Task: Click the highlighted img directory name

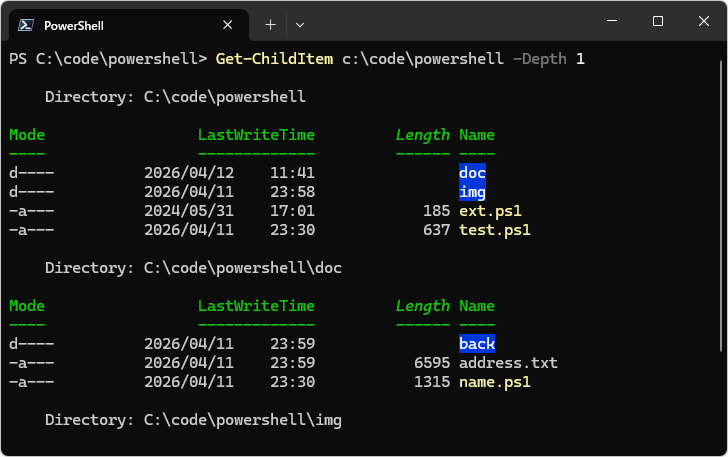Action: tap(472, 192)
